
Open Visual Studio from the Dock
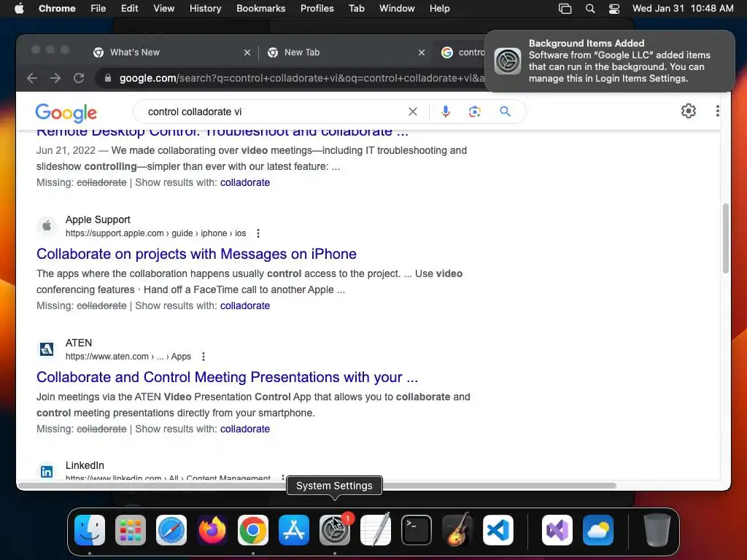557,530
